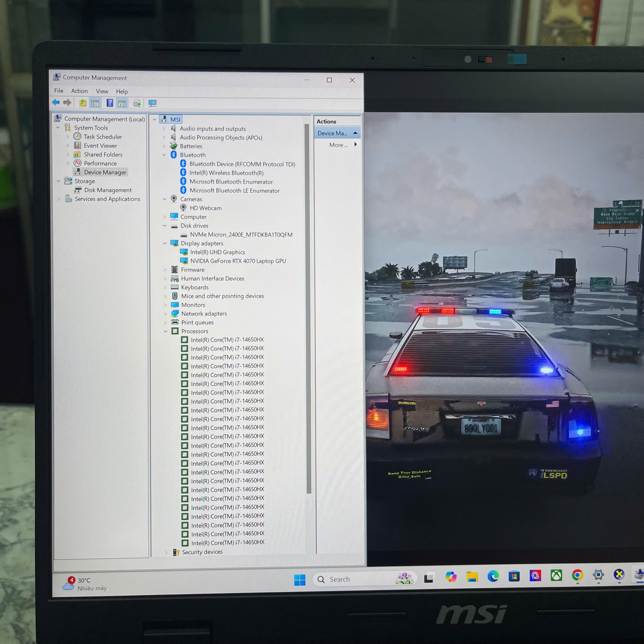Click the Print queues printer icon
Viewport: 644px width, 644px height.
[175, 322]
